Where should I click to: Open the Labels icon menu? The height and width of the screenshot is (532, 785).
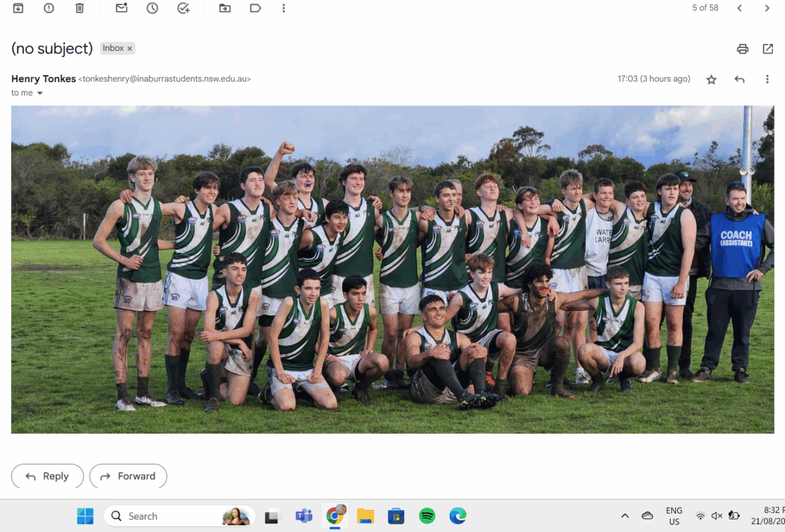coord(256,8)
